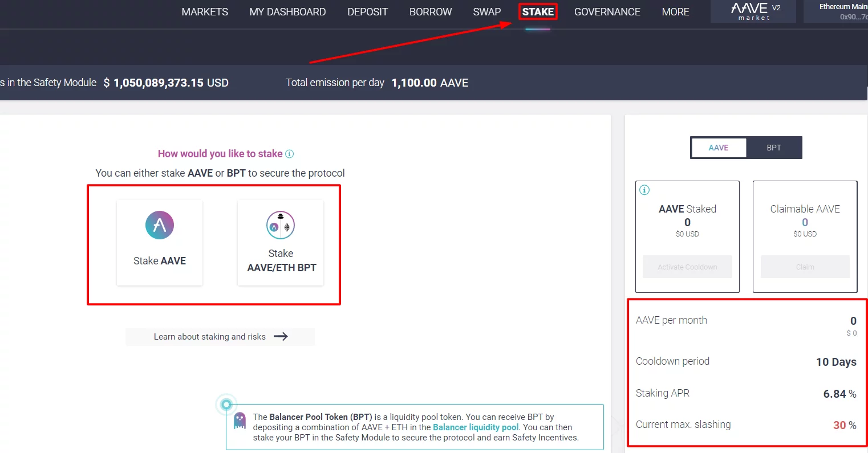868x453 pixels.
Task: Click the "Cooldown period" label
Action: (x=672, y=361)
